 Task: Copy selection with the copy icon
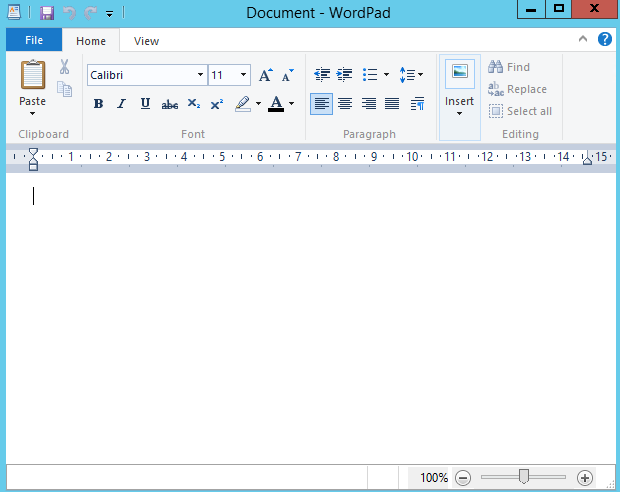64,89
